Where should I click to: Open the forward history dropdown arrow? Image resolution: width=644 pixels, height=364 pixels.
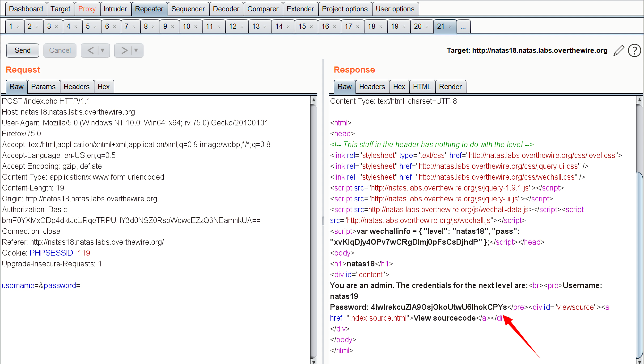click(x=136, y=50)
